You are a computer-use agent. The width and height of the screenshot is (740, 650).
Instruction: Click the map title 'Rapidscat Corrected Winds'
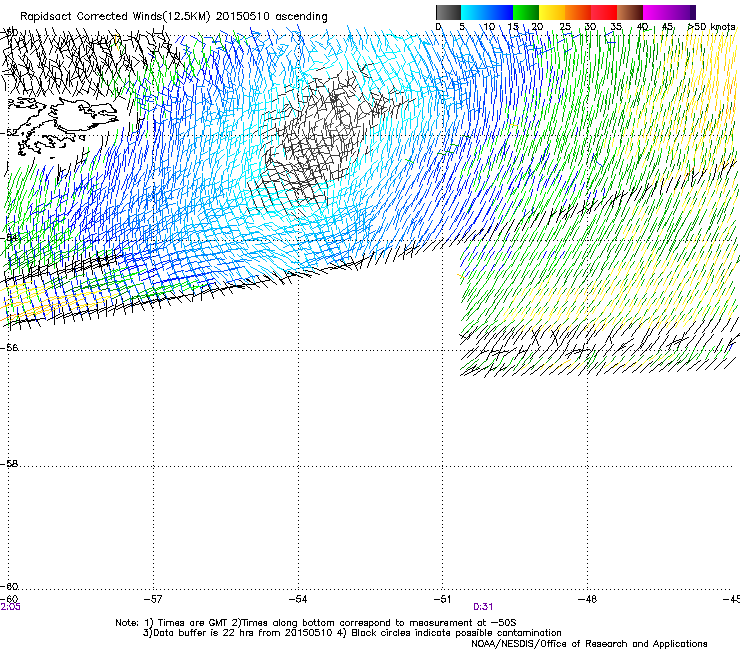coord(91,17)
